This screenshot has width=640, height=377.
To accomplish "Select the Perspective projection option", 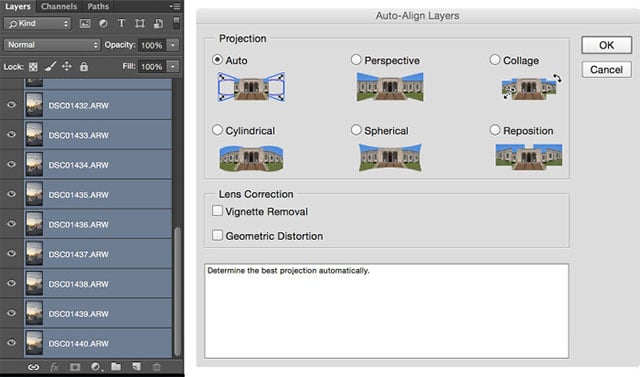I will (x=356, y=60).
